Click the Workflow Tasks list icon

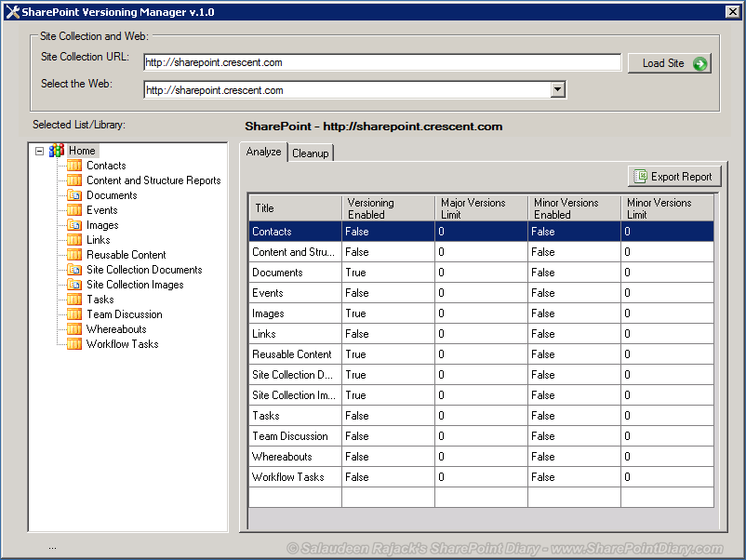coord(74,343)
